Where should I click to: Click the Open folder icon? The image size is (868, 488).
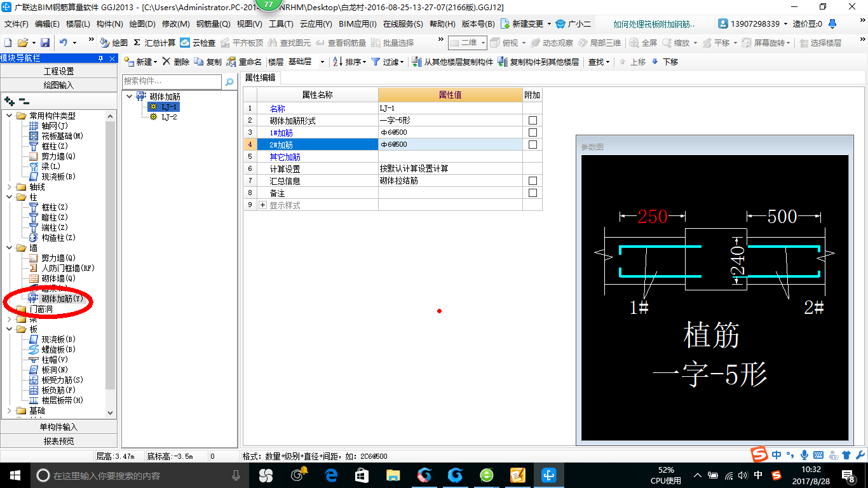pos(22,43)
